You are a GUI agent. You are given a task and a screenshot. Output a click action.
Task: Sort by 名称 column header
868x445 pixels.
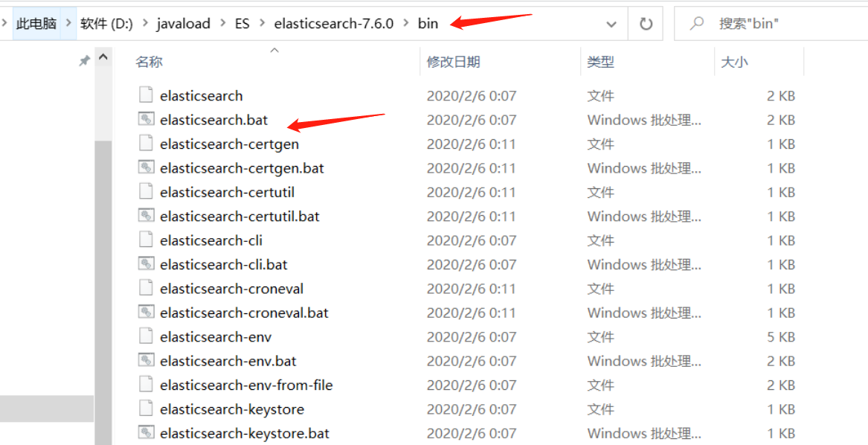[149, 62]
